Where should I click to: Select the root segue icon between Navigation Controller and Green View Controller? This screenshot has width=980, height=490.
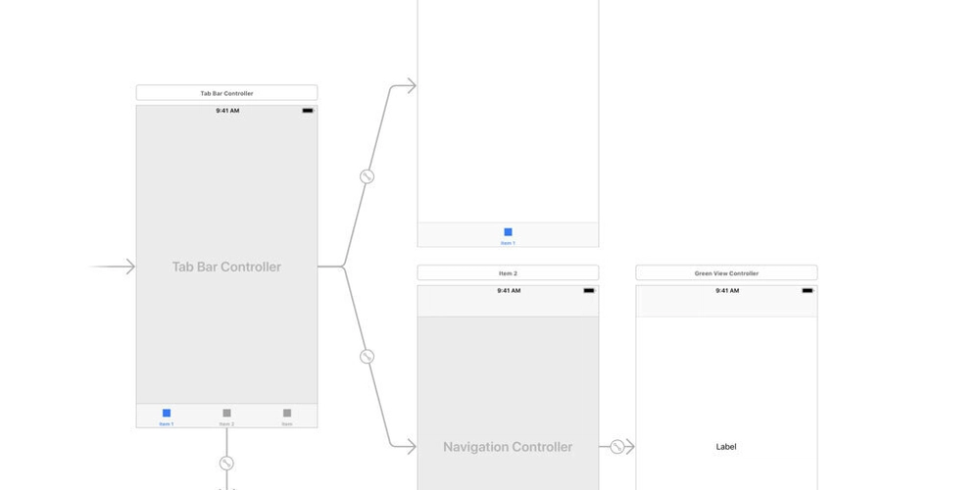coord(616,447)
